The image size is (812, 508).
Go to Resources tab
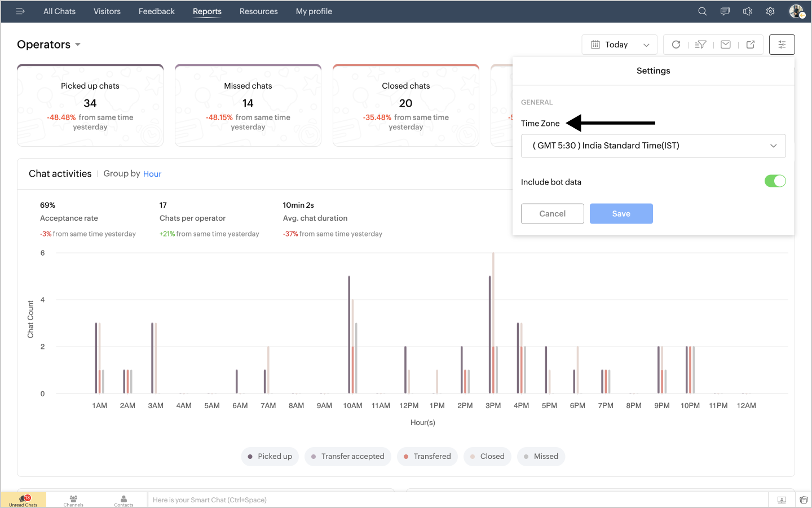(259, 11)
